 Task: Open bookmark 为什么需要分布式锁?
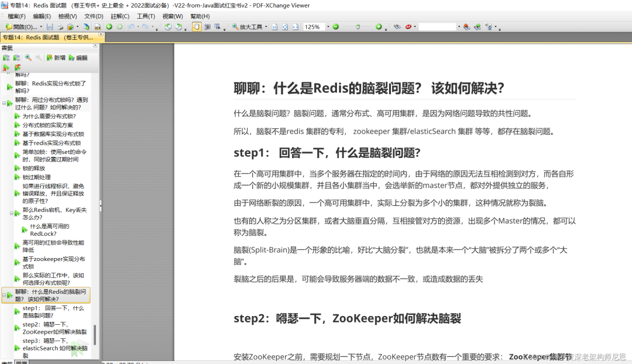click(49, 116)
